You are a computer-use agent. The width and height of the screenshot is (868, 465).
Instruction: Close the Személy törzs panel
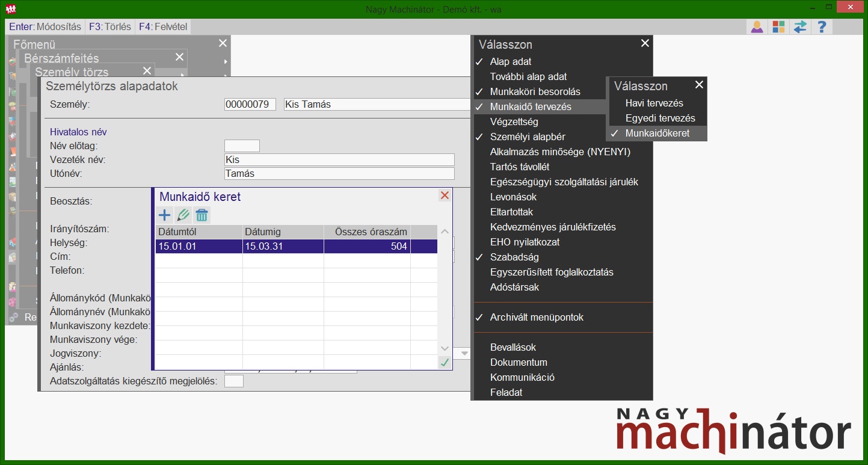point(147,70)
